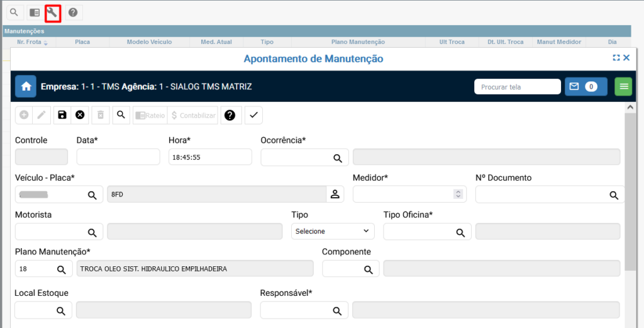Click the driver person icon next to 8FD
644x328 pixels.
335,195
